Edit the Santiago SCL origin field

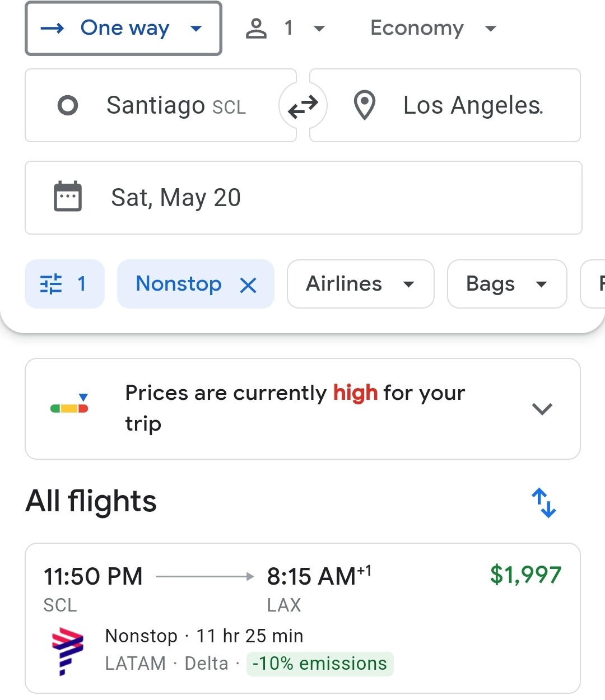point(160,105)
